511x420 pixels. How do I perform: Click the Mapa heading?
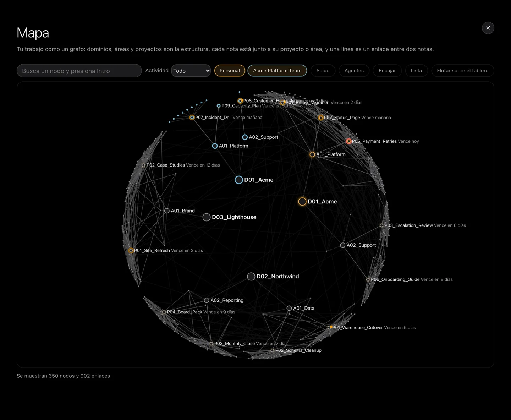[33, 33]
